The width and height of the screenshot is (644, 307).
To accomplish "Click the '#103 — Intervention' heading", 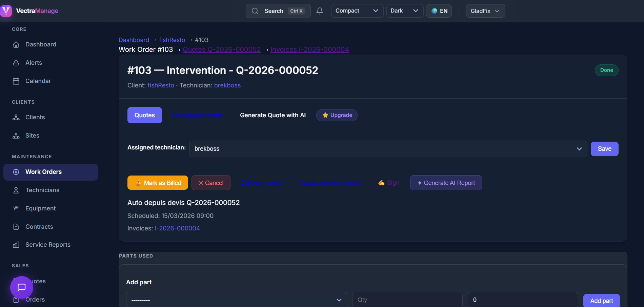I will click(223, 70).
